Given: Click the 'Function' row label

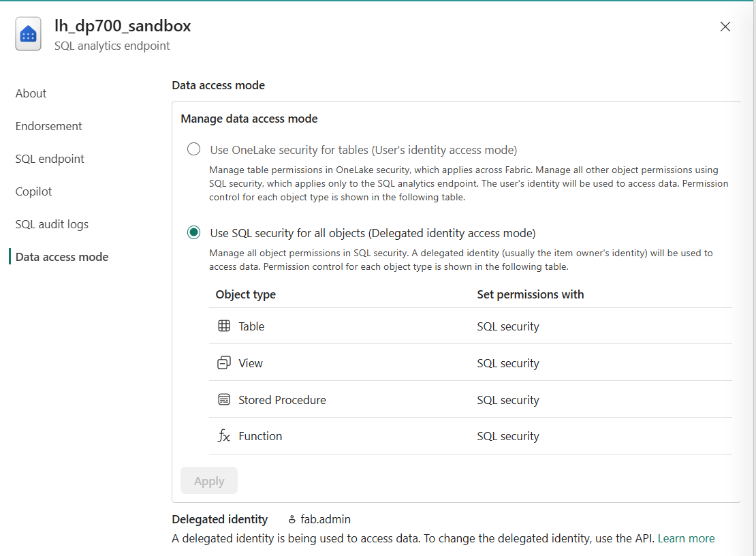Looking at the screenshot, I should coord(260,436).
